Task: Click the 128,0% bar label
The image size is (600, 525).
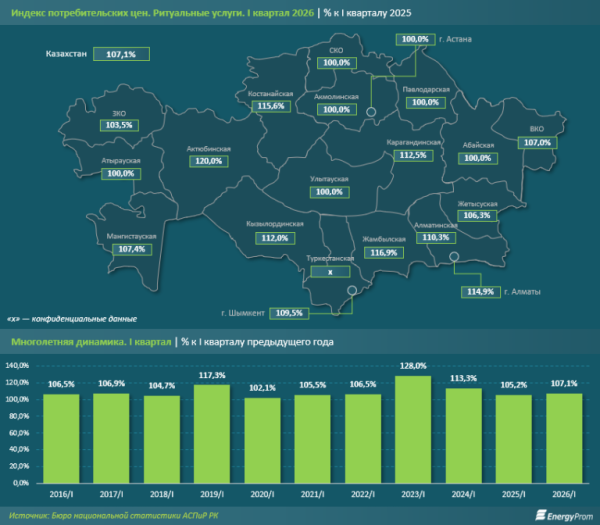Action: (413, 366)
